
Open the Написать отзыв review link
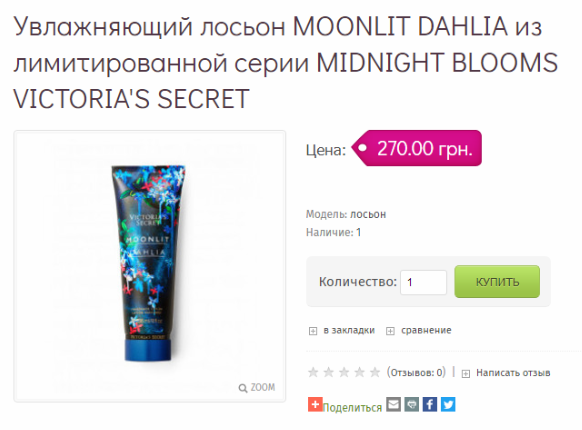click(513, 372)
